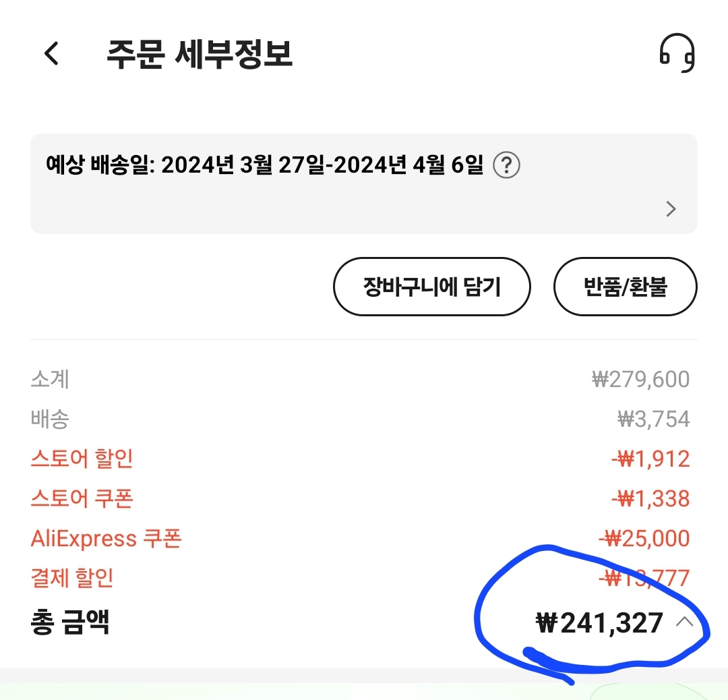The image size is (728, 700).
Task: Tap the 반품/환불 button
Action: pos(625,287)
